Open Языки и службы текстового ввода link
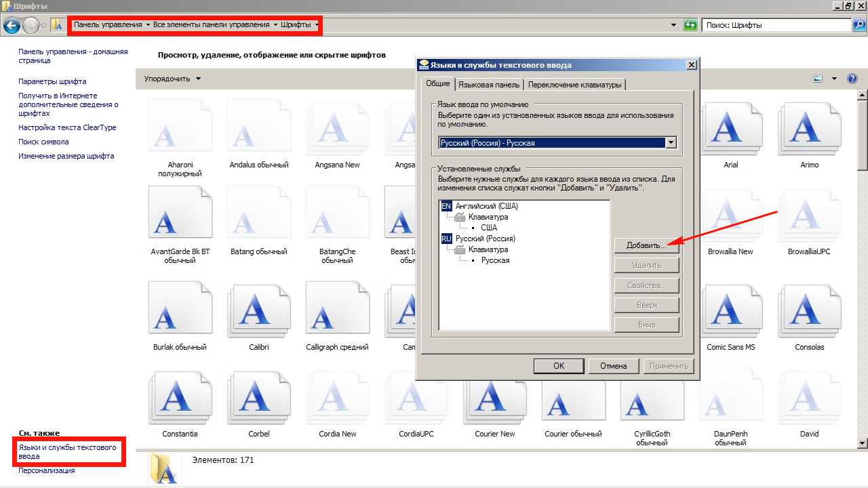Screen dimensions: 868x488 coord(67,452)
